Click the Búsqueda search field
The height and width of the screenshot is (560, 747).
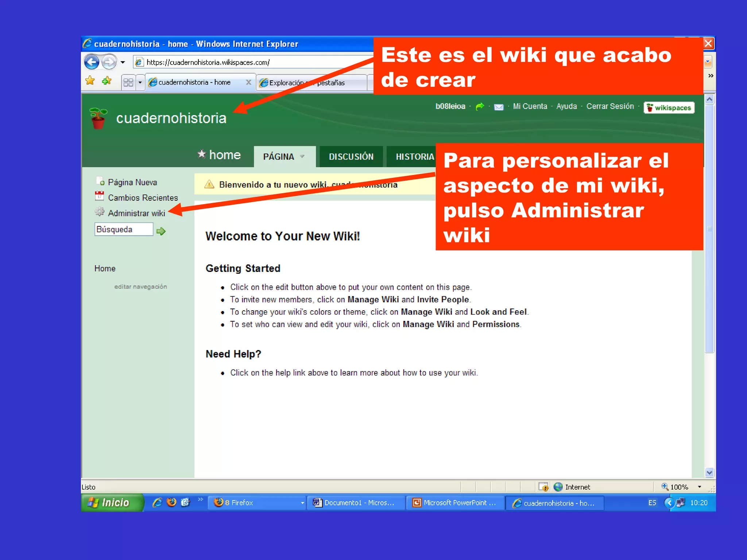pos(124,229)
